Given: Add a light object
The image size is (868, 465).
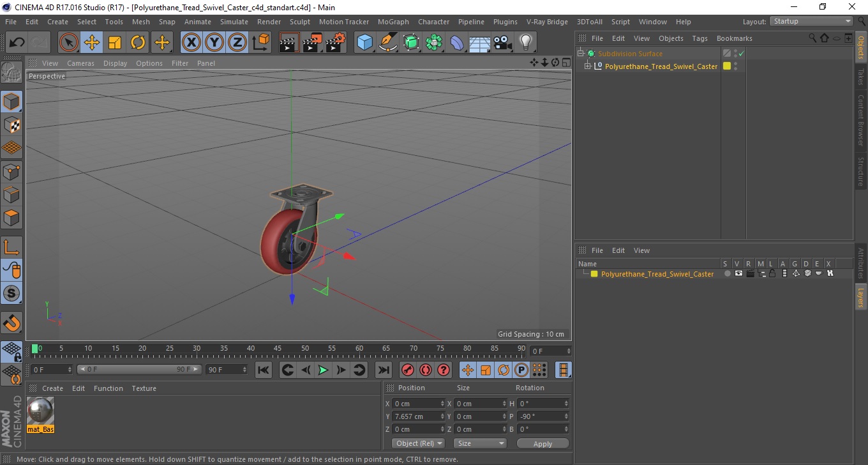Looking at the screenshot, I should 525,43.
